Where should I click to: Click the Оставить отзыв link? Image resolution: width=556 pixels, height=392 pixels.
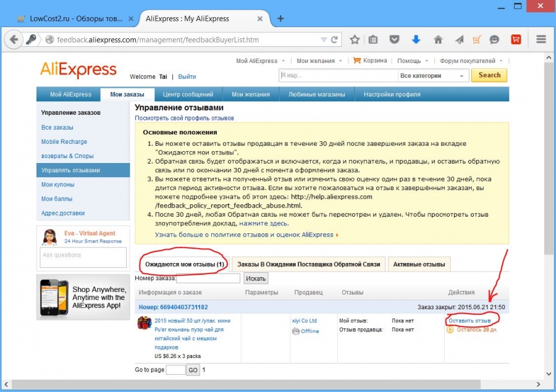pyautogui.click(x=470, y=321)
